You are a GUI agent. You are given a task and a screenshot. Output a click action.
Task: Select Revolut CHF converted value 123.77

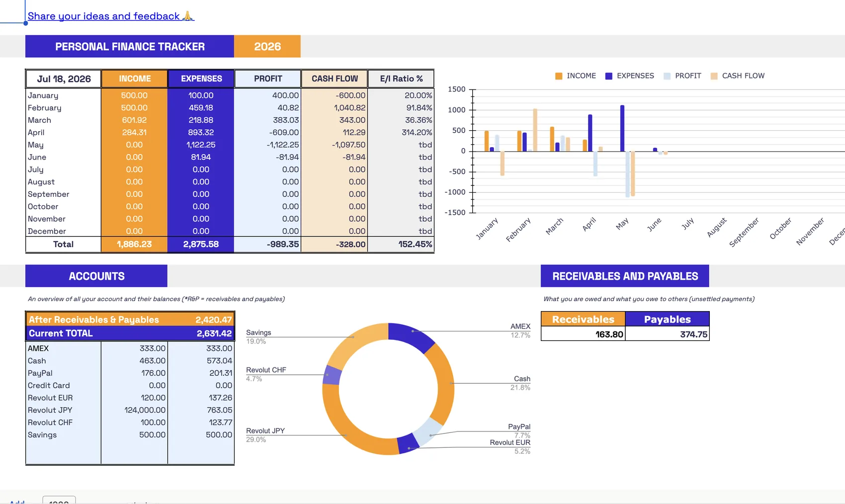point(201,422)
